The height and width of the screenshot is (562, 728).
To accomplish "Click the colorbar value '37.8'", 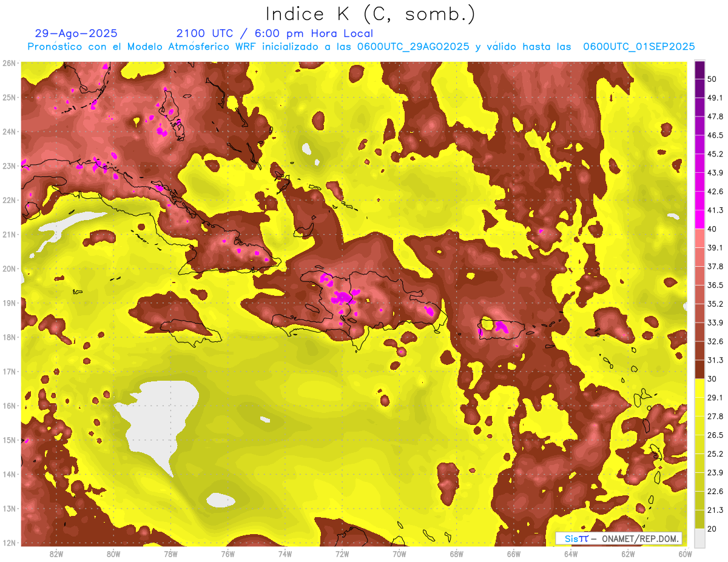I will click(x=715, y=266).
